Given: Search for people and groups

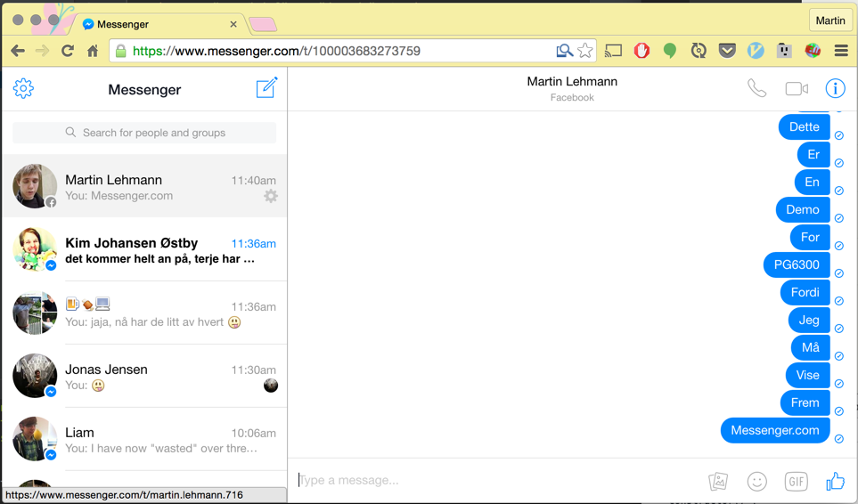Looking at the screenshot, I should point(144,133).
